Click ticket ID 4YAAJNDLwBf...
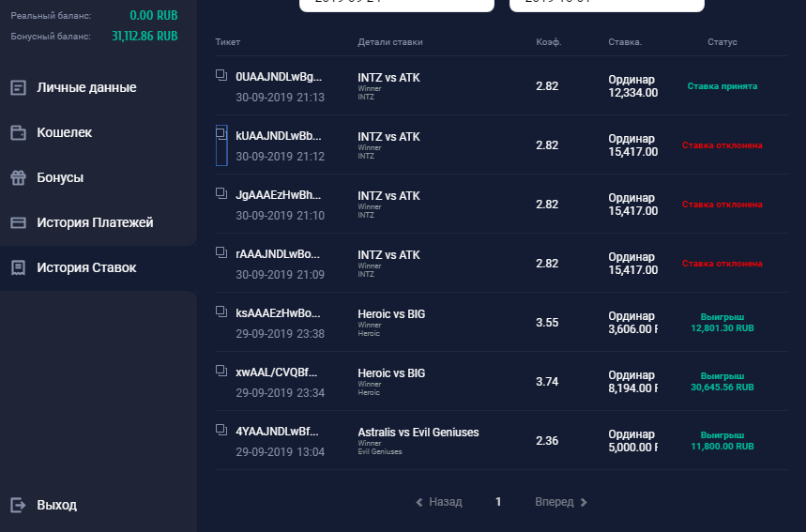The height and width of the screenshot is (532, 806). tap(277, 432)
